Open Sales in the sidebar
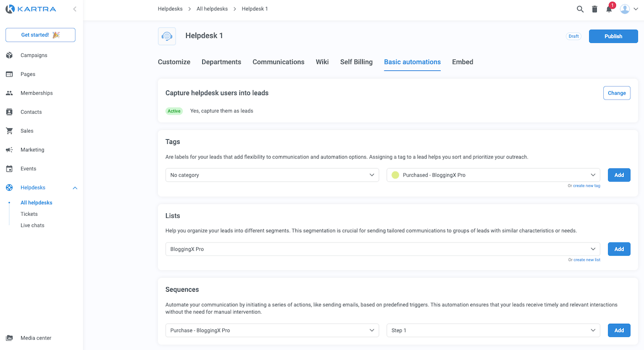This screenshot has width=644, height=350. coord(27,131)
